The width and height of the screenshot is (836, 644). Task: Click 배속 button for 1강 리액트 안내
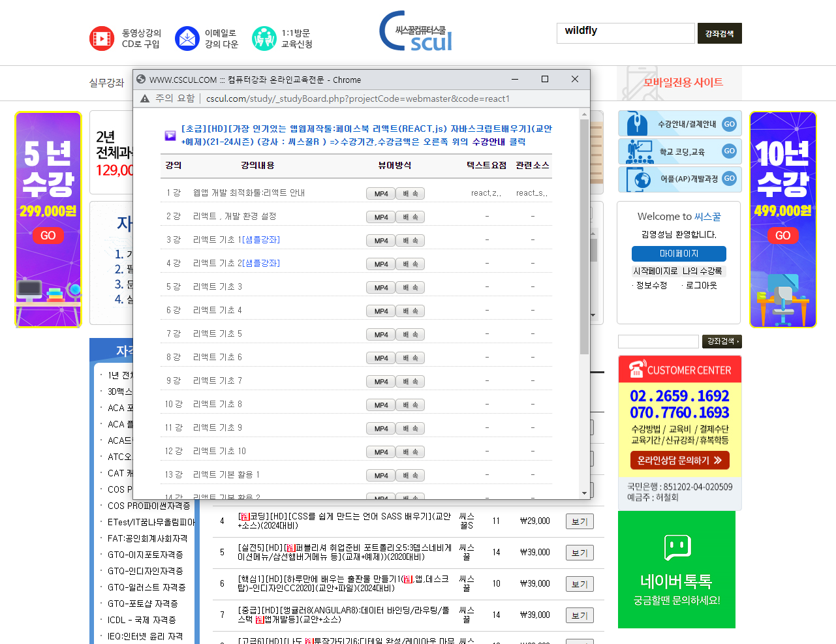tap(410, 194)
